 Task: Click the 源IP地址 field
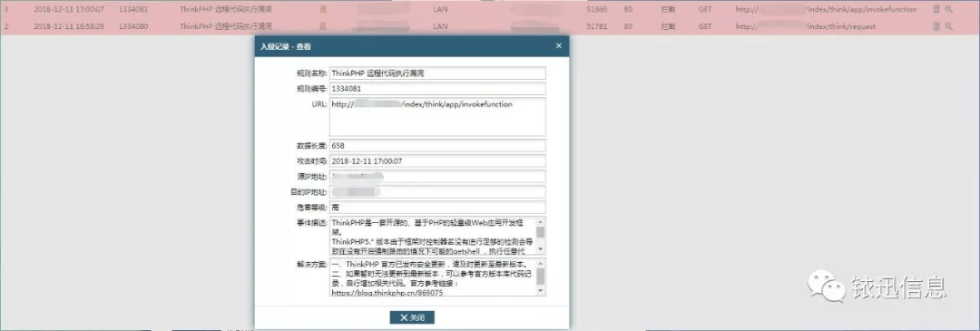pyautogui.click(x=437, y=177)
